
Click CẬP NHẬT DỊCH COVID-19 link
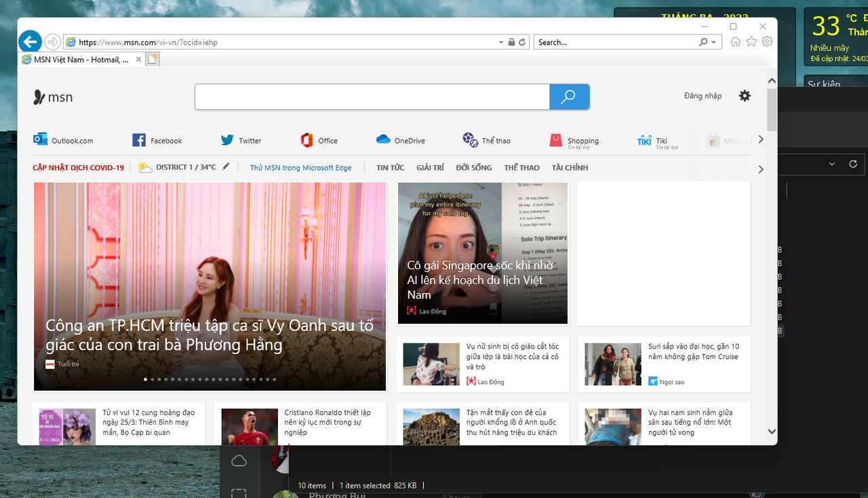pos(78,168)
